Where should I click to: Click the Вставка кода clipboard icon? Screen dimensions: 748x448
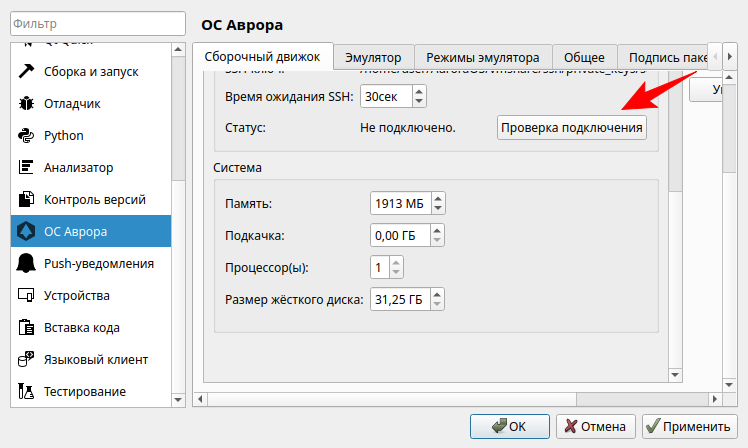coord(26,327)
